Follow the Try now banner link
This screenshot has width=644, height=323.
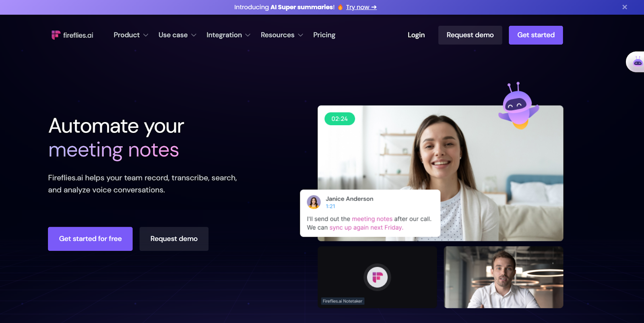pyautogui.click(x=361, y=7)
